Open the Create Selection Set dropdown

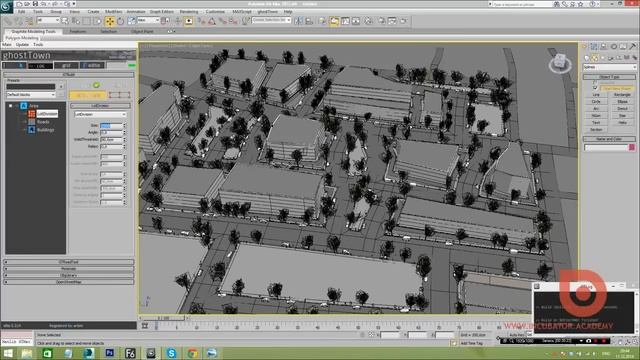click(271, 20)
